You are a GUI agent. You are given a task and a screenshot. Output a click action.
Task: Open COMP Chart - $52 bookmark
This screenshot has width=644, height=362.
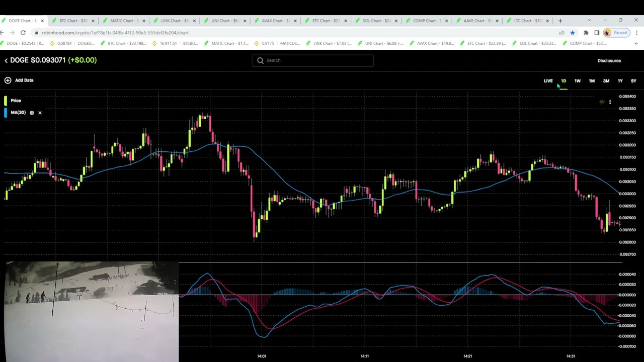point(585,44)
